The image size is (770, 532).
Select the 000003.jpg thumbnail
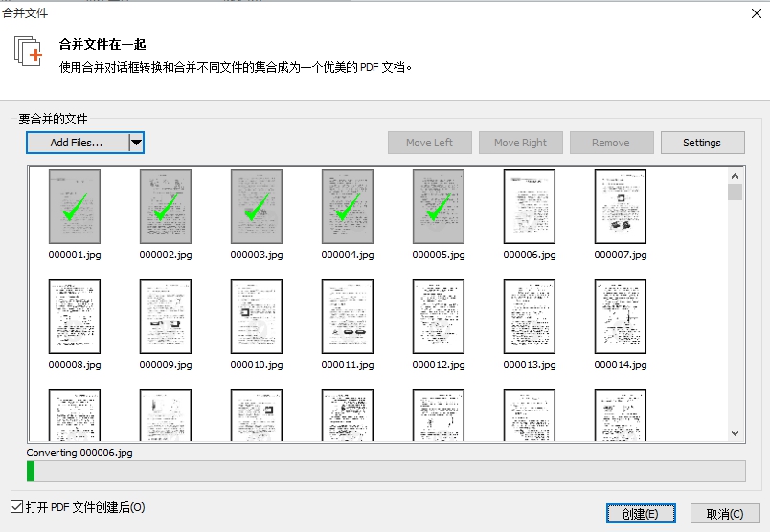[257, 207]
